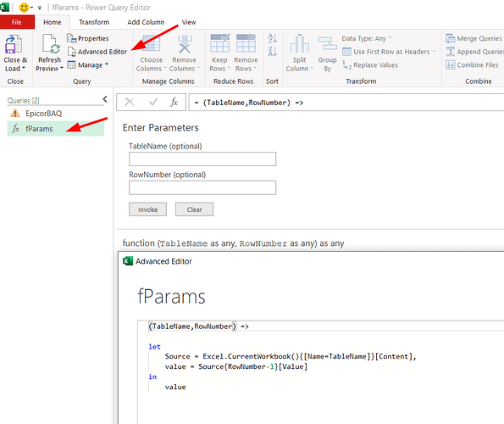
Task: Cancel formula with the X icon
Action: 130,103
